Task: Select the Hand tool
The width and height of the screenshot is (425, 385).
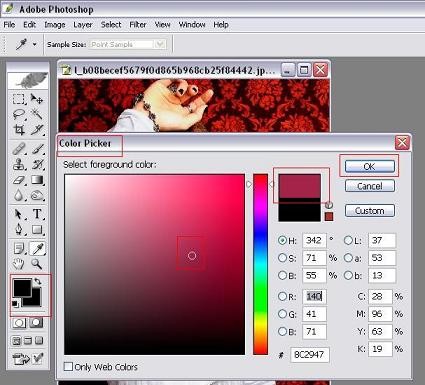Action: click(x=18, y=264)
